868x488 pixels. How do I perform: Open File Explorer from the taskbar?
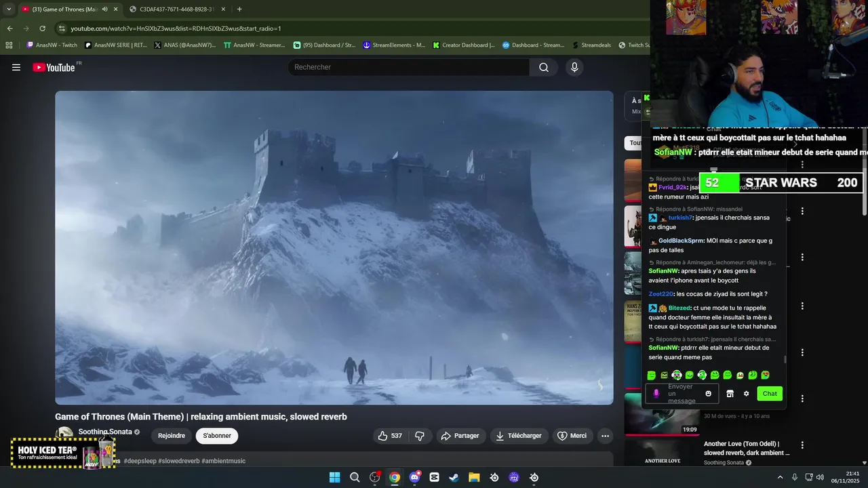coord(474,477)
